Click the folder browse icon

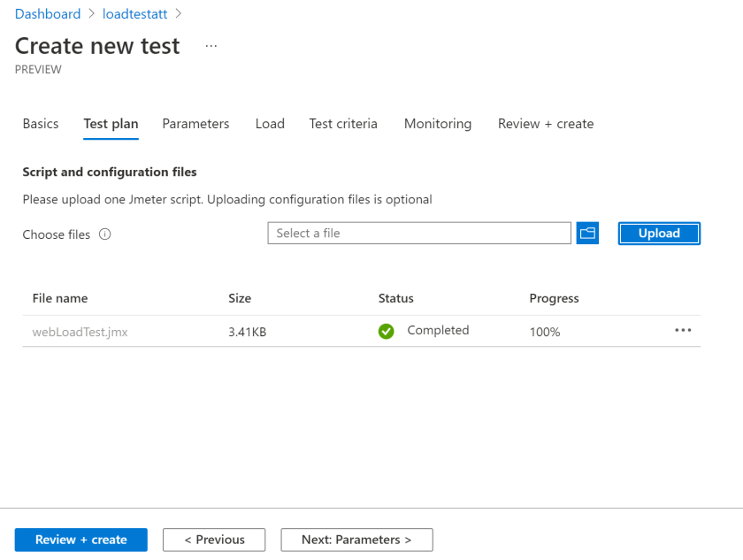pos(587,234)
